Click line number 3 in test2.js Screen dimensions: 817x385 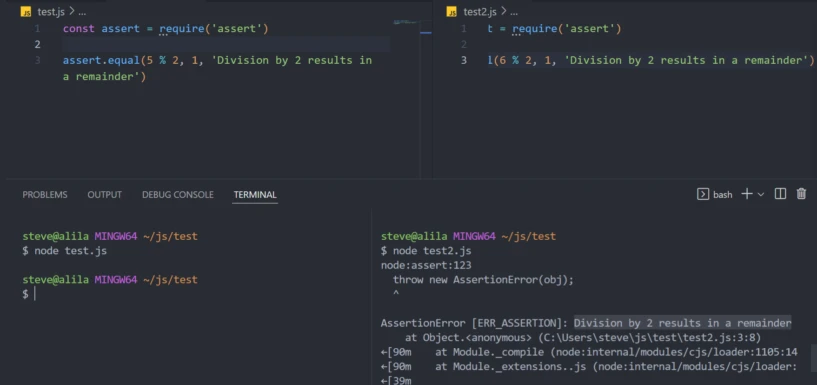[x=464, y=60]
